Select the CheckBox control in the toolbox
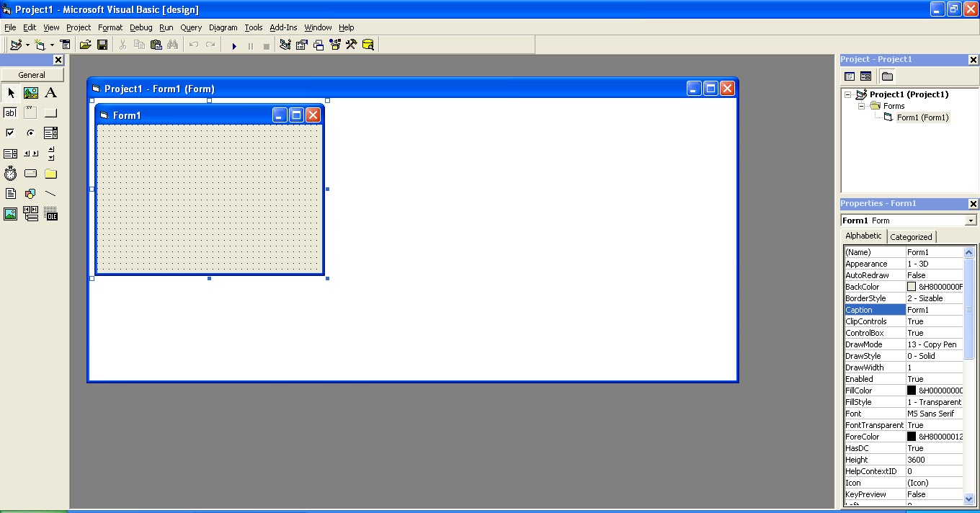 pyautogui.click(x=10, y=133)
